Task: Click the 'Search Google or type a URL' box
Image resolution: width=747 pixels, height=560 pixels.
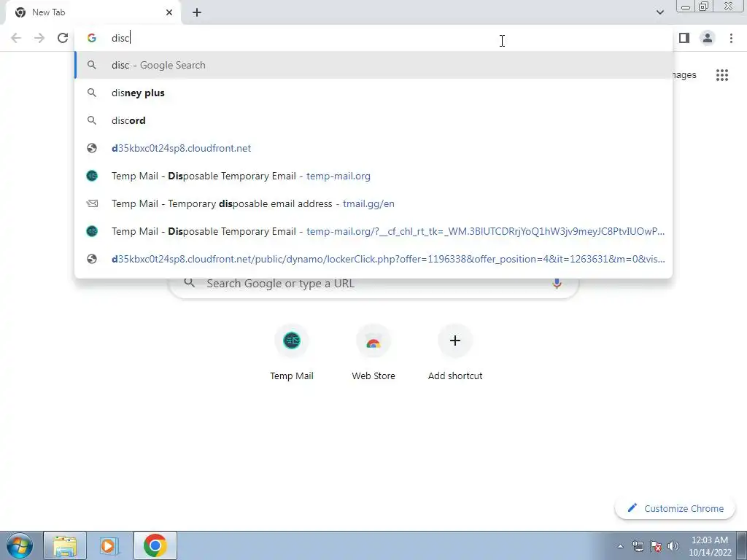Action: 373,284
